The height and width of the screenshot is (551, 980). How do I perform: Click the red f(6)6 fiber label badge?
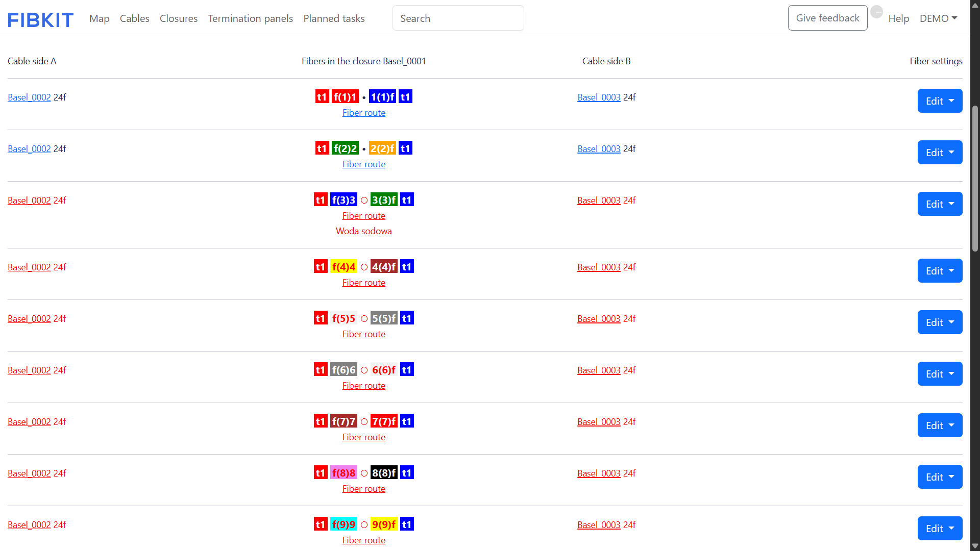point(344,369)
